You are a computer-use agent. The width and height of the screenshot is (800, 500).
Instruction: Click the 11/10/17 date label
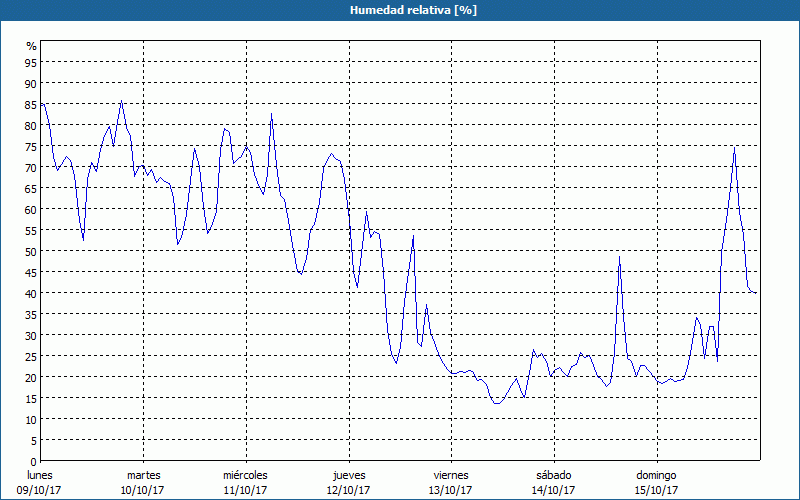click(x=245, y=490)
